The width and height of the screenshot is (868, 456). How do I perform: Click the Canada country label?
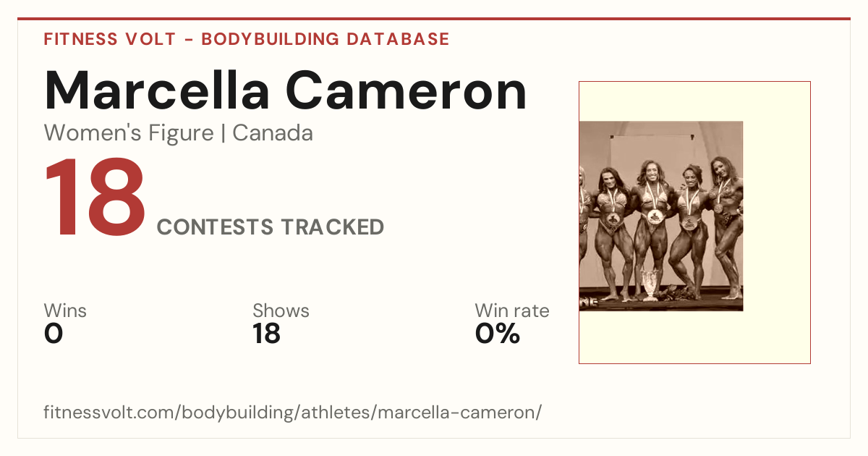pos(273,133)
